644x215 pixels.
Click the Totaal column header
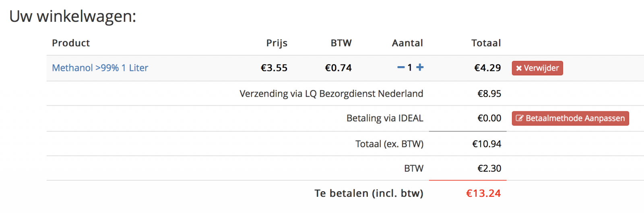click(x=486, y=43)
